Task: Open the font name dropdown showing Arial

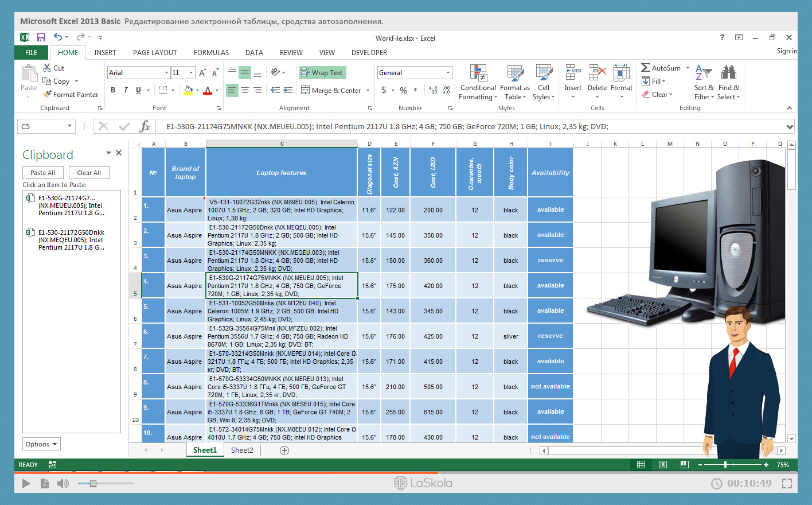Action: [x=166, y=73]
